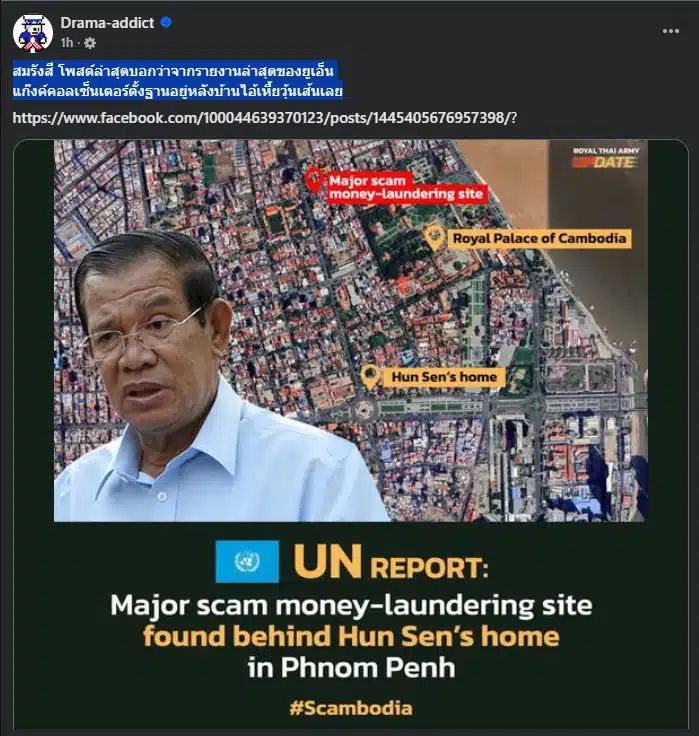The width and height of the screenshot is (699, 736).
Task: Click the UN flag emblem
Action: tap(247, 561)
